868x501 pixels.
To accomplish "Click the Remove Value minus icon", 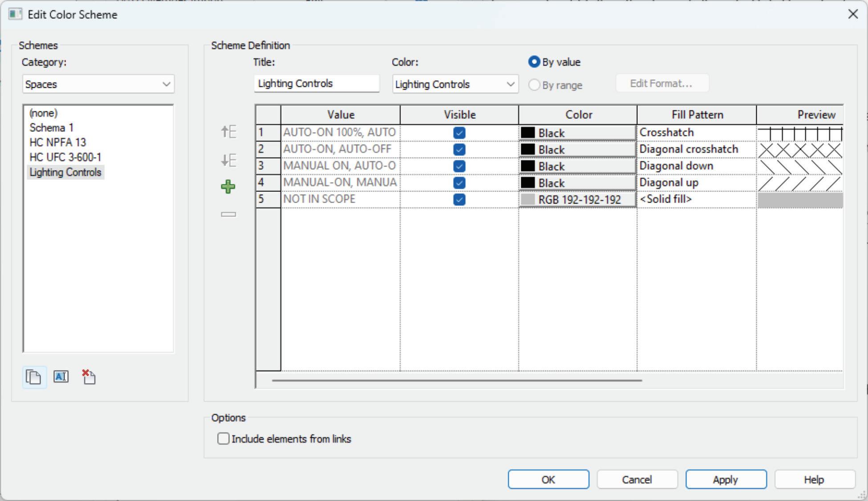I will [x=228, y=214].
